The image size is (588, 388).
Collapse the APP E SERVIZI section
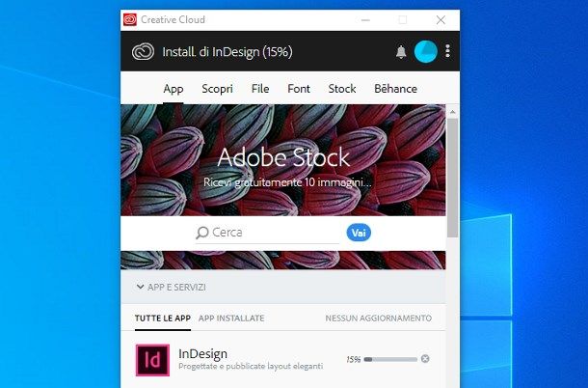click(x=171, y=288)
